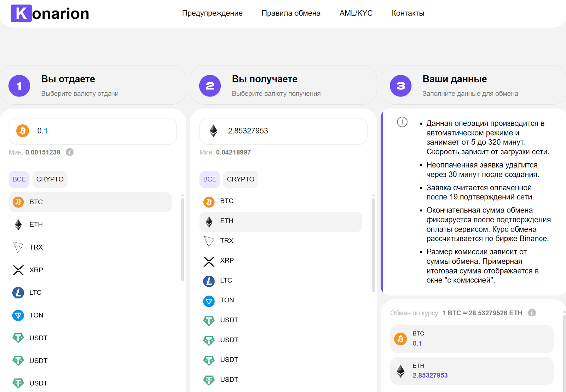The height and width of the screenshot is (392, 566).
Task: Go to the AML/KYC page
Action: pyautogui.click(x=356, y=13)
